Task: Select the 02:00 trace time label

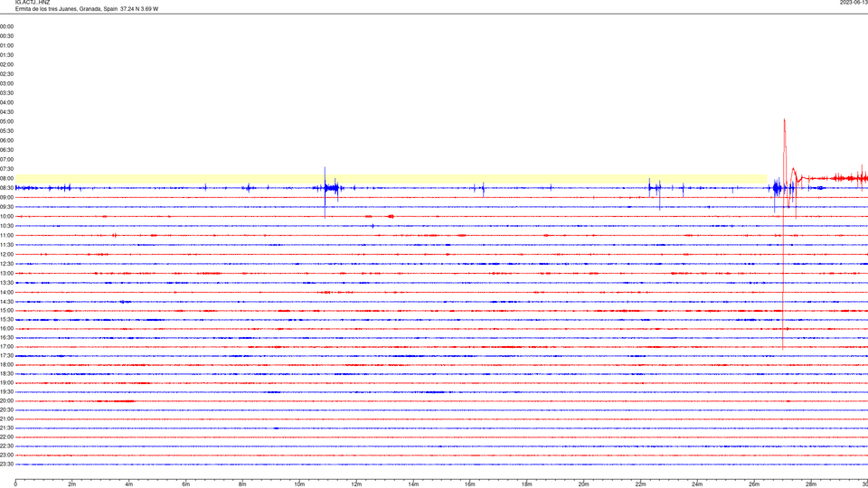Action: [6, 64]
